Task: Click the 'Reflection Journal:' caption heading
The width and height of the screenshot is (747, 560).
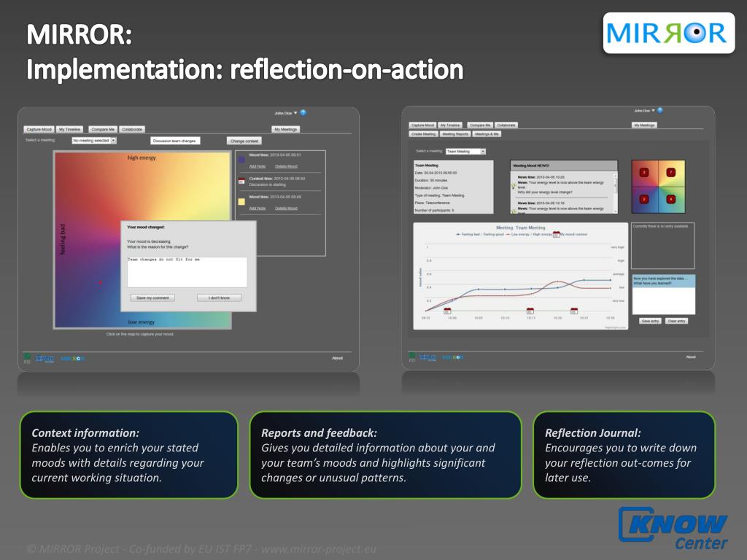Action: pos(592,433)
